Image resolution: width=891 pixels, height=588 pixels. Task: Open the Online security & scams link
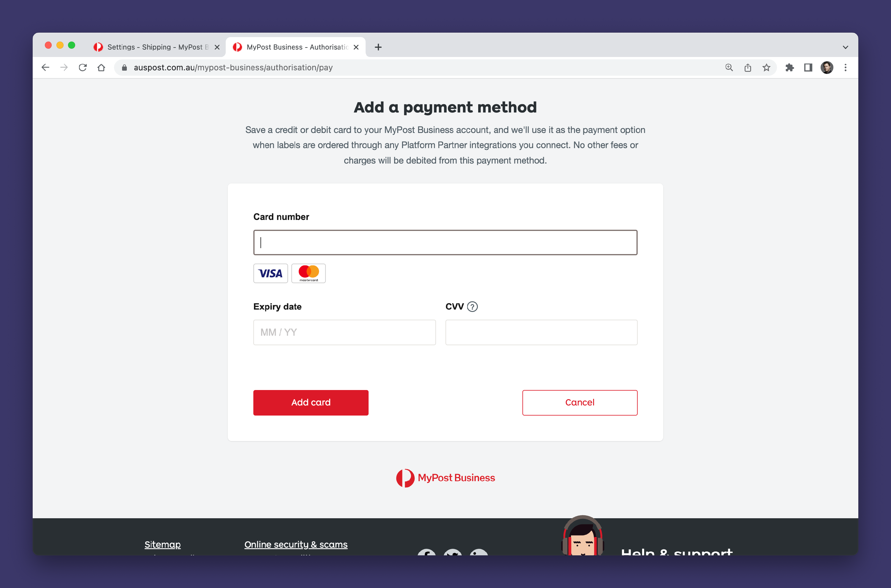(x=296, y=544)
